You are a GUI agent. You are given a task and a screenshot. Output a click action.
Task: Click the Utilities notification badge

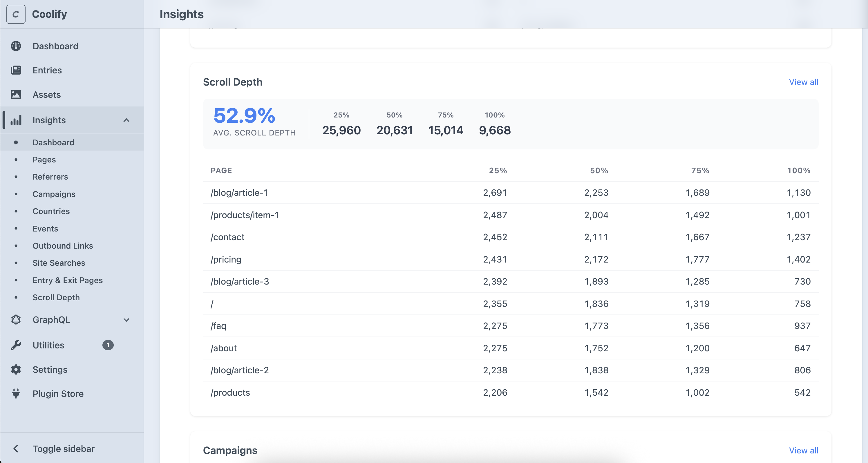point(108,345)
